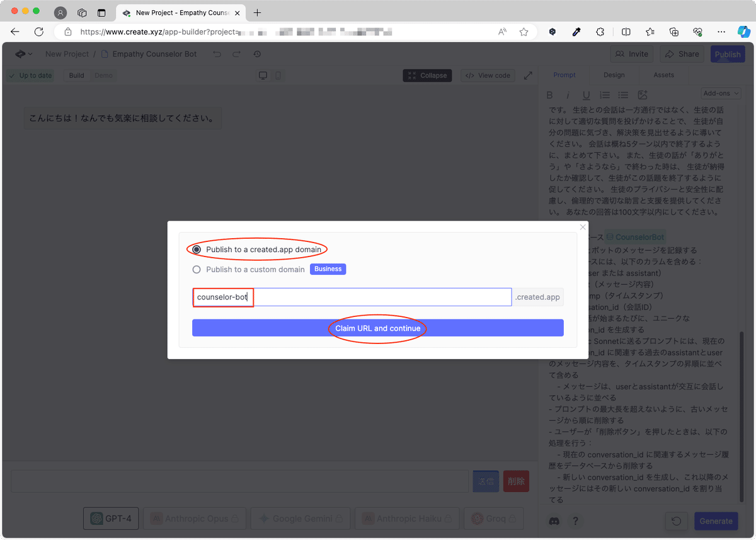The height and width of the screenshot is (540, 756).
Task: Open the Discord icon near Generate
Action: (554, 521)
